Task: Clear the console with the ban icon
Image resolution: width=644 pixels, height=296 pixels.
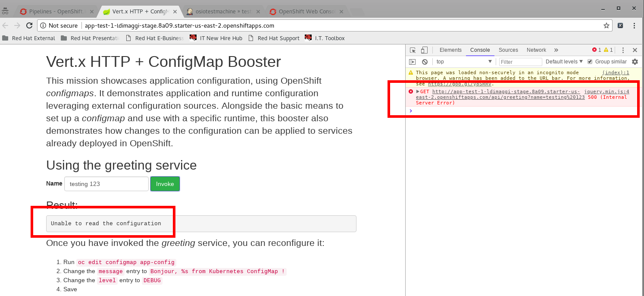Action: [425, 62]
